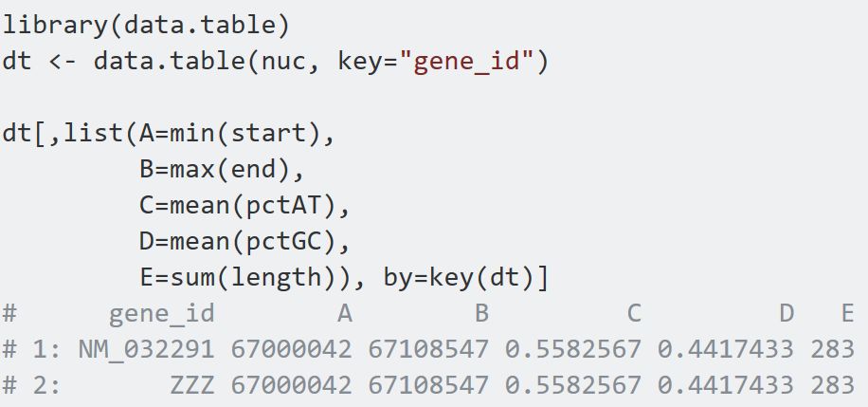Click the D=mean(pctGC) expression
The width and height of the screenshot is (868, 407).
point(244,242)
